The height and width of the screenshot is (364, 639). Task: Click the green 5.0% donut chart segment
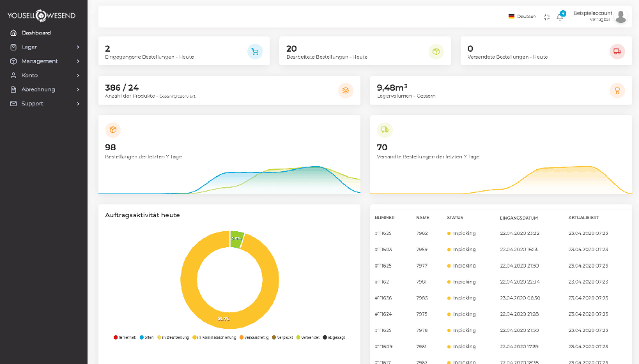(236, 239)
